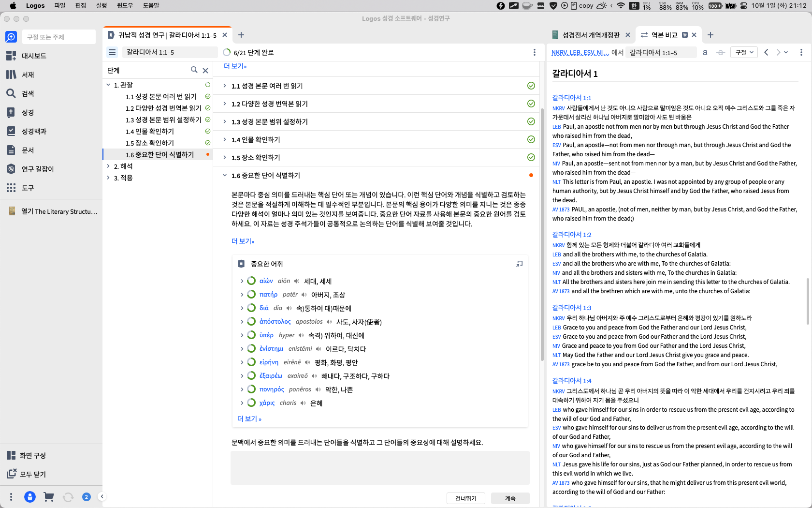812x508 pixels.
Task: Click the 계속 continue button
Action: click(x=510, y=498)
